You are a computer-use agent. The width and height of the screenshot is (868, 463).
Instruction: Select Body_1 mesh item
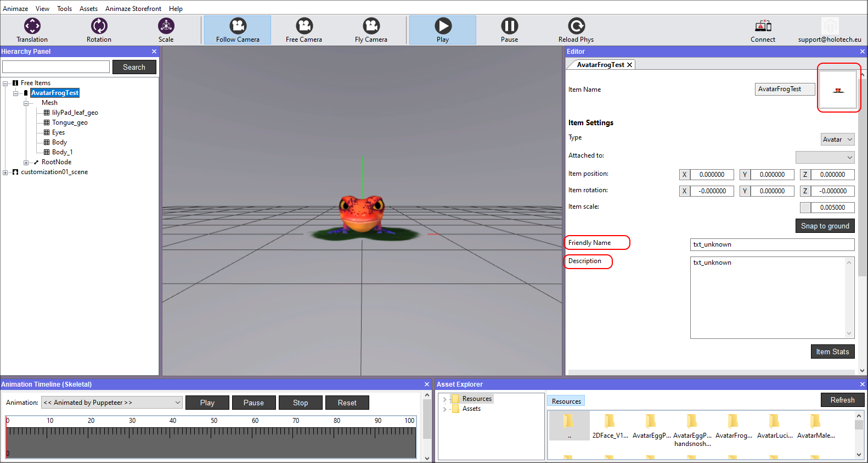62,152
